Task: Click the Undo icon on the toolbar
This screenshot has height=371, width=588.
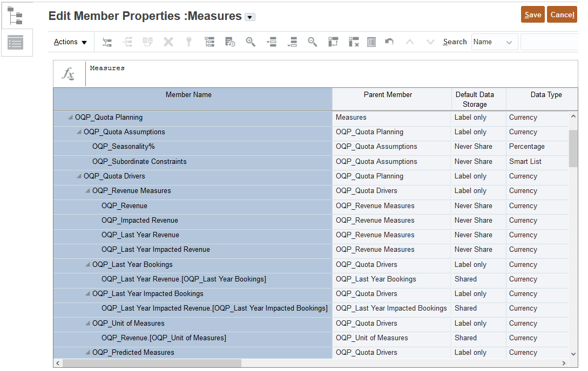Action: click(389, 42)
